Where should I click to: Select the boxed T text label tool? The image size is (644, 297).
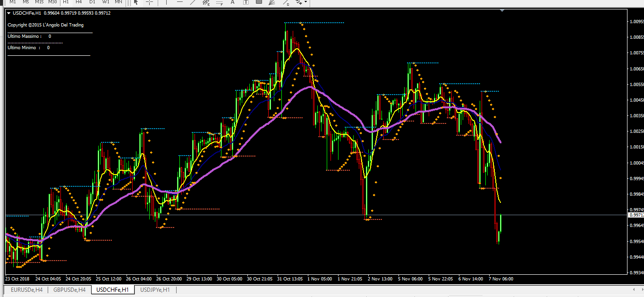pyautogui.click(x=246, y=2)
